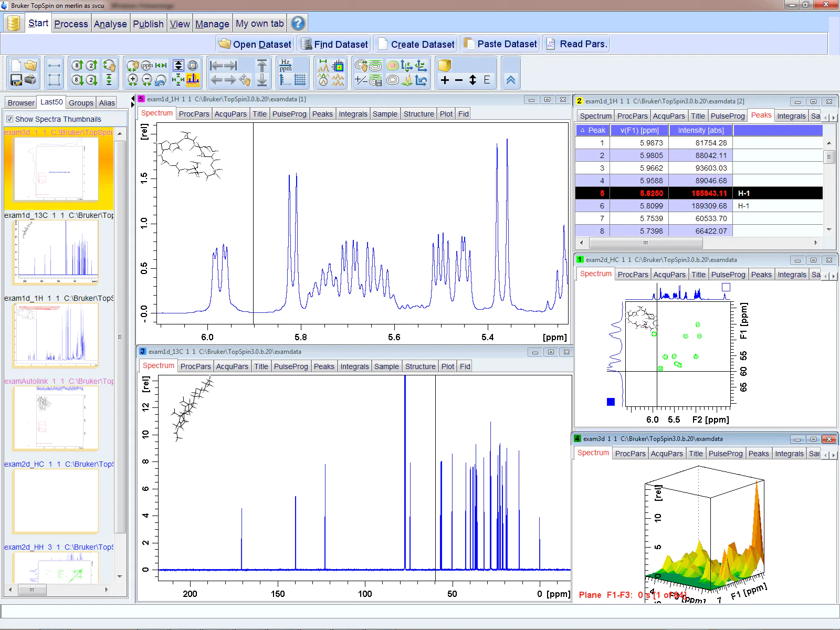
Task: Click the Read Pars. button
Action: (576, 44)
